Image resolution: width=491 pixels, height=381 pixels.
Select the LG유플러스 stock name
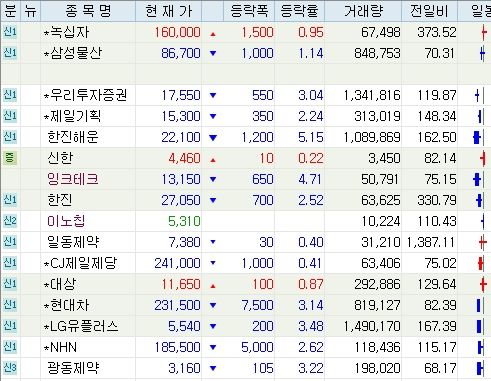pos(81,326)
